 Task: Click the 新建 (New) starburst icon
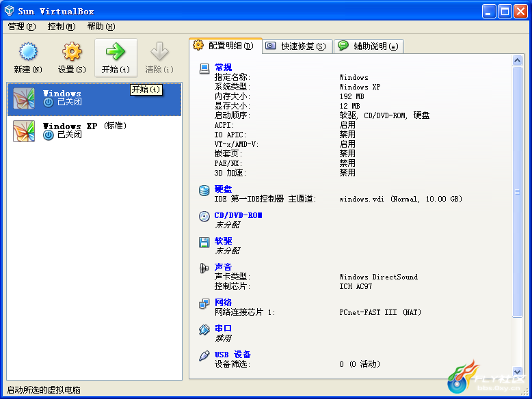(x=28, y=51)
